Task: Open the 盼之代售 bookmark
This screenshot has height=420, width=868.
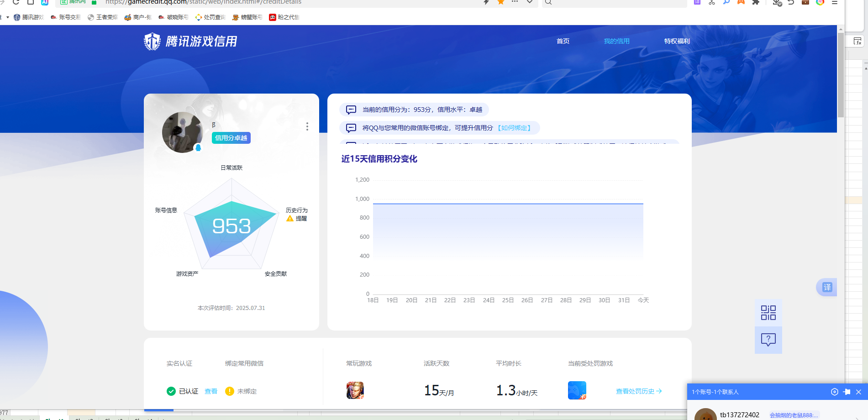Action: [284, 17]
